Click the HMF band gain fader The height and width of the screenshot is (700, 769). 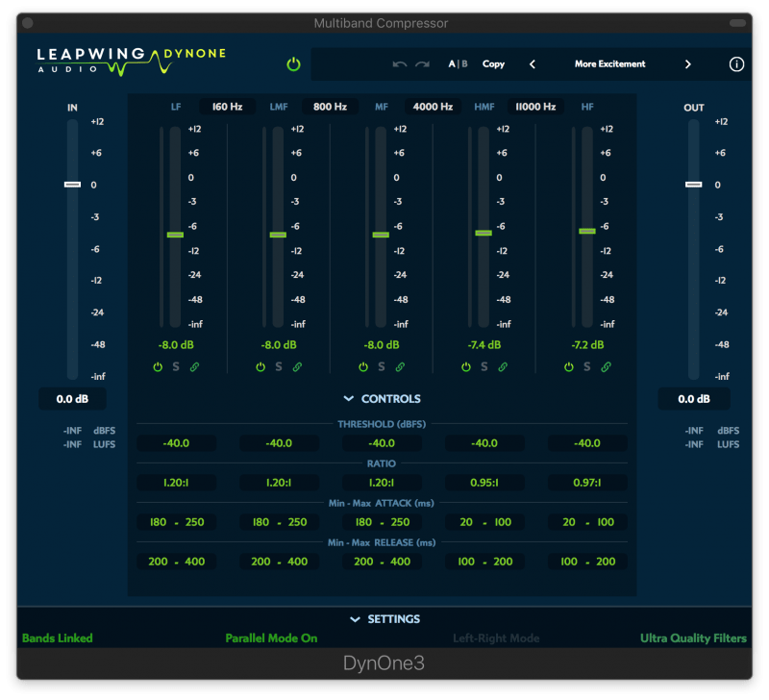(x=484, y=233)
